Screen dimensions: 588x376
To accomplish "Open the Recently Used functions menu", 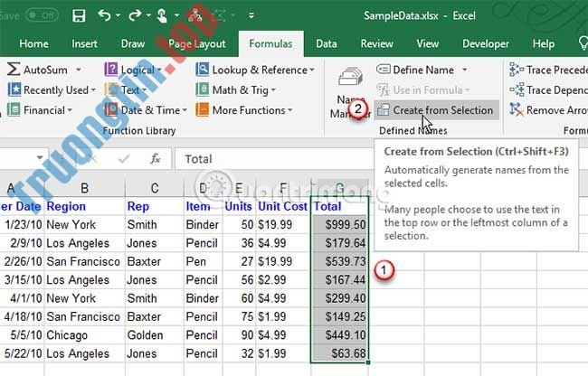I will click(52, 89).
